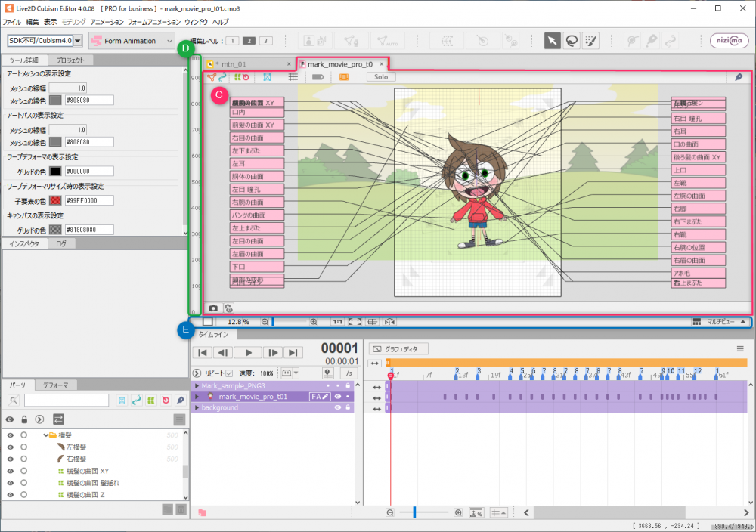
Task: Toggle lock on Mark_sample_PNG3 track
Action: tap(348, 385)
